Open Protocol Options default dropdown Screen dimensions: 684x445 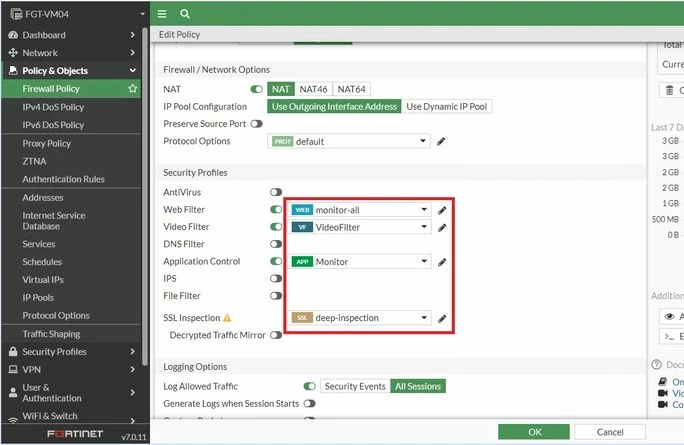349,141
